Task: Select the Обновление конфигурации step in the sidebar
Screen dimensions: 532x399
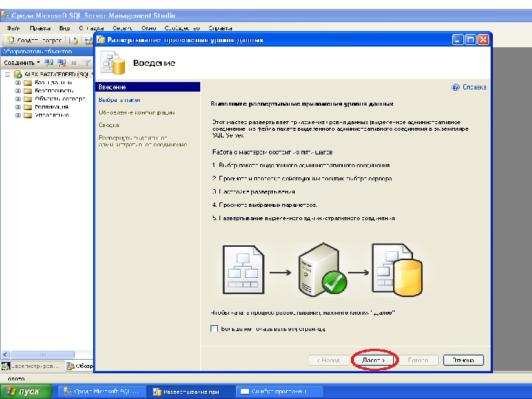Action: (x=137, y=112)
